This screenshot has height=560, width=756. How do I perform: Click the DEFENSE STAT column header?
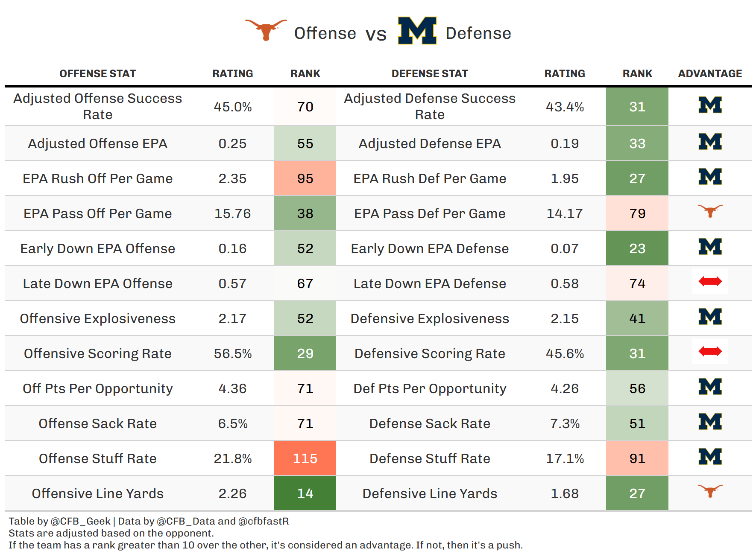click(430, 74)
